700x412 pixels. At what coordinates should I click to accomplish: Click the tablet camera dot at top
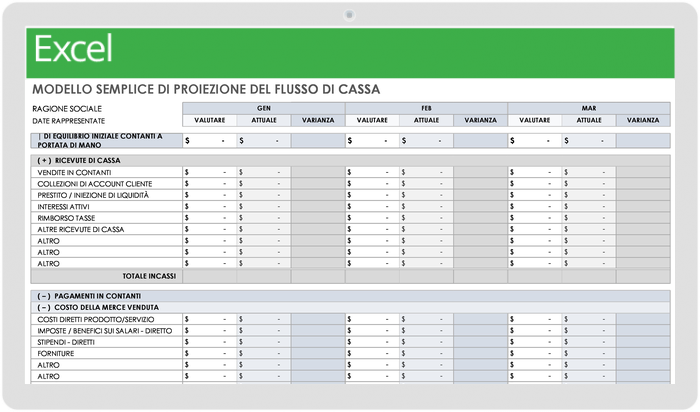pyautogui.click(x=349, y=15)
